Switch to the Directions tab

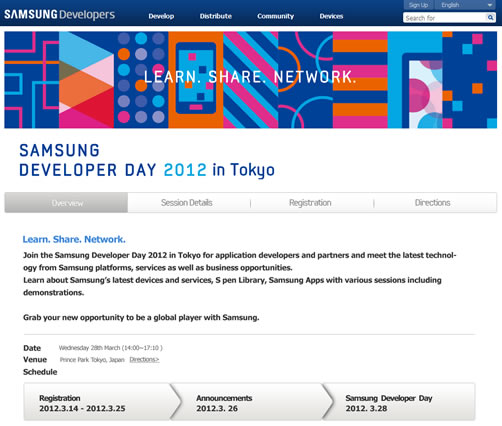coord(432,203)
